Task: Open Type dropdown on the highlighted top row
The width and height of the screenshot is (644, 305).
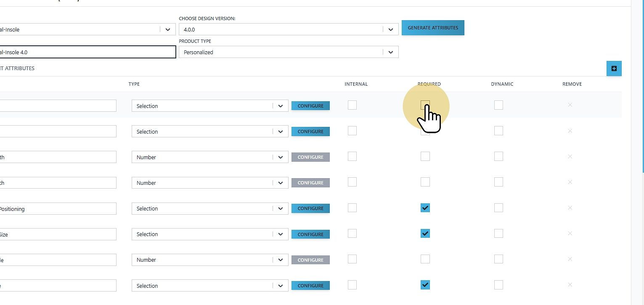Action: (x=210, y=106)
